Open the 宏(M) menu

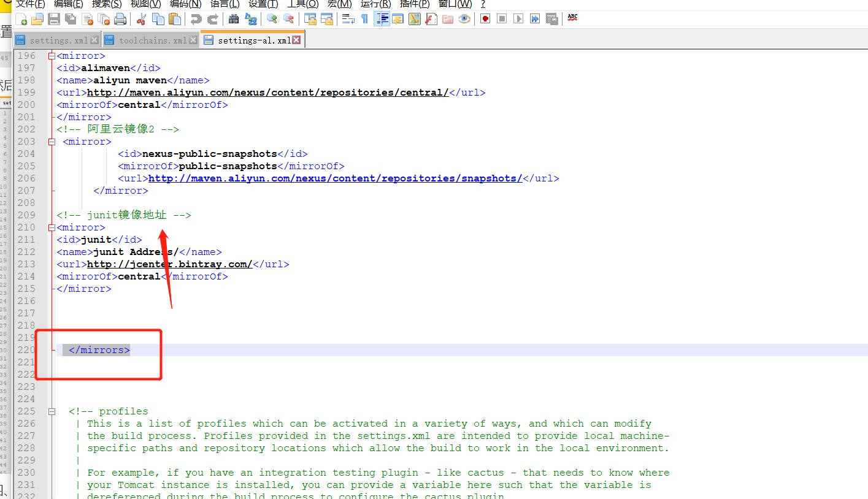coord(339,4)
